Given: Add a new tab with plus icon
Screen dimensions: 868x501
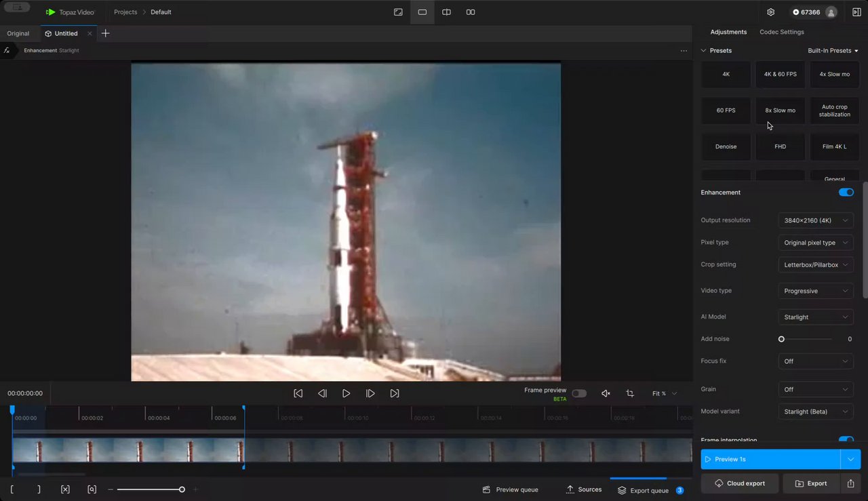Looking at the screenshot, I should [x=105, y=33].
